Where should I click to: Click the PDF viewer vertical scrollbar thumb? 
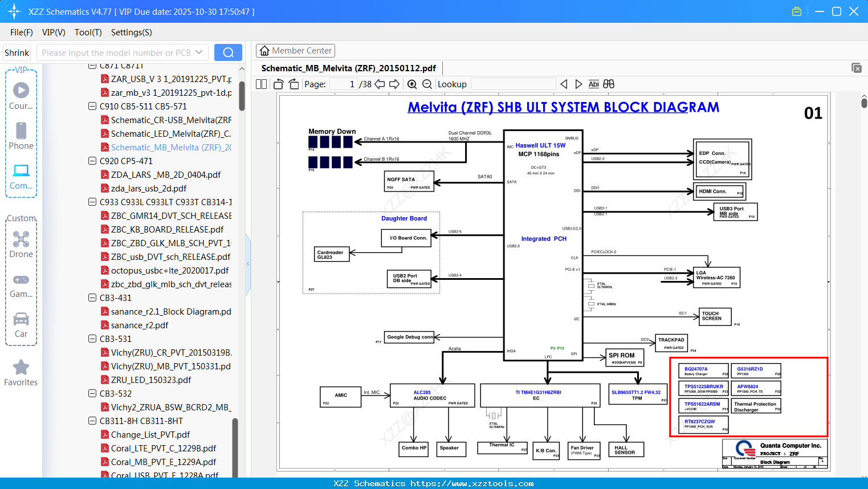tap(864, 103)
